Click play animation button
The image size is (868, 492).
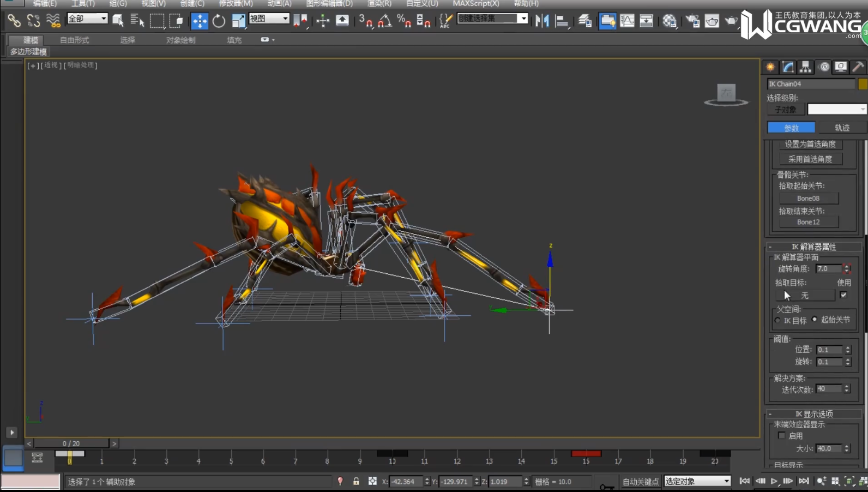coord(774,481)
